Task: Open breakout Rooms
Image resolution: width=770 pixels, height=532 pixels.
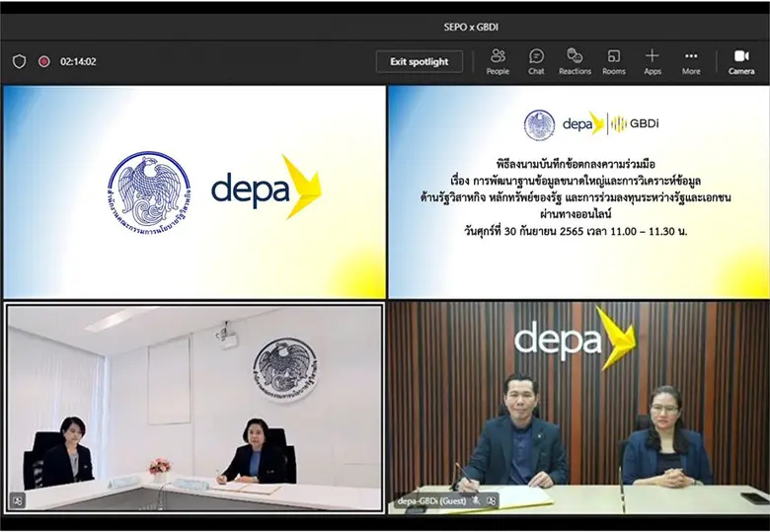Action: coord(614,62)
